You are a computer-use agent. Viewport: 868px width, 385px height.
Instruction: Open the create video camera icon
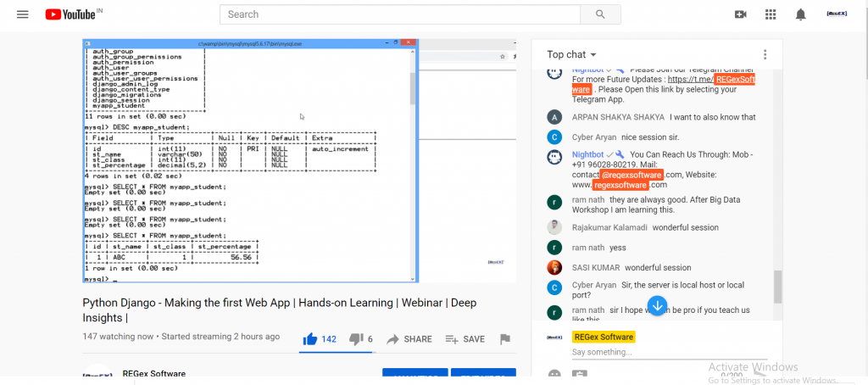[740, 14]
